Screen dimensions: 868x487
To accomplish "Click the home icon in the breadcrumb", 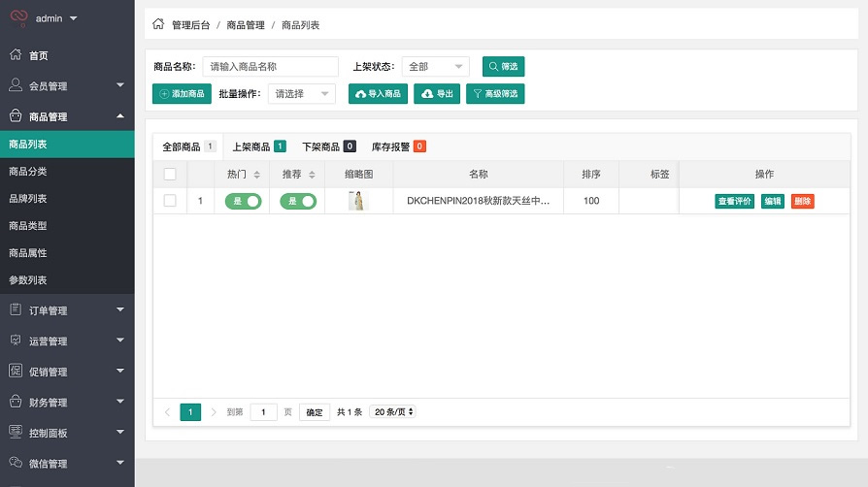I will click(x=158, y=24).
